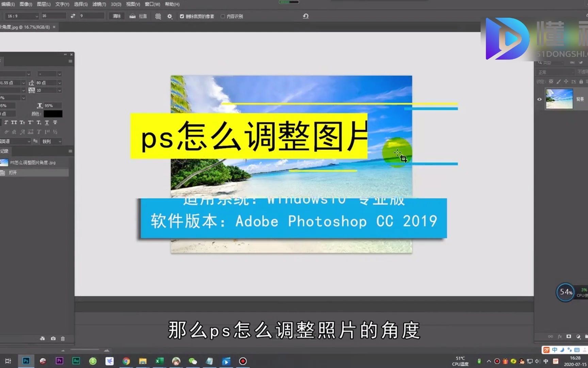Image resolution: width=588 pixels, height=368 pixels.
Task: Expand the font style dropdown arrow
Action: 60,74
